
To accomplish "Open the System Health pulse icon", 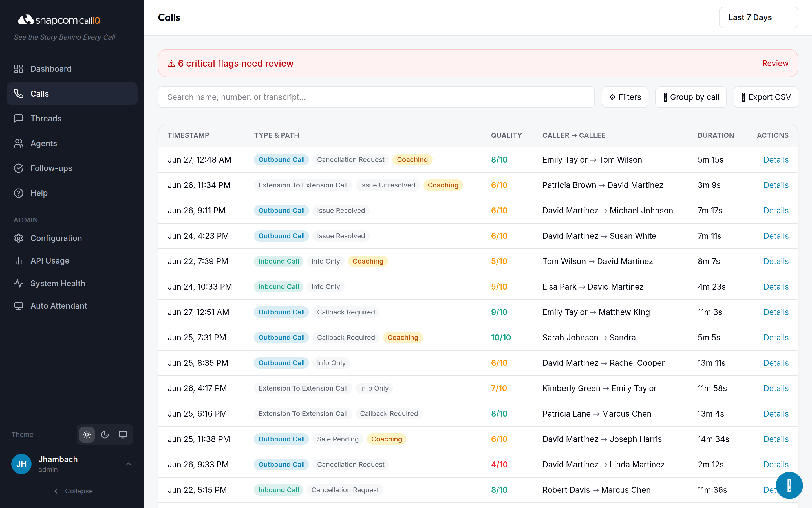I will tap(18, 283).
